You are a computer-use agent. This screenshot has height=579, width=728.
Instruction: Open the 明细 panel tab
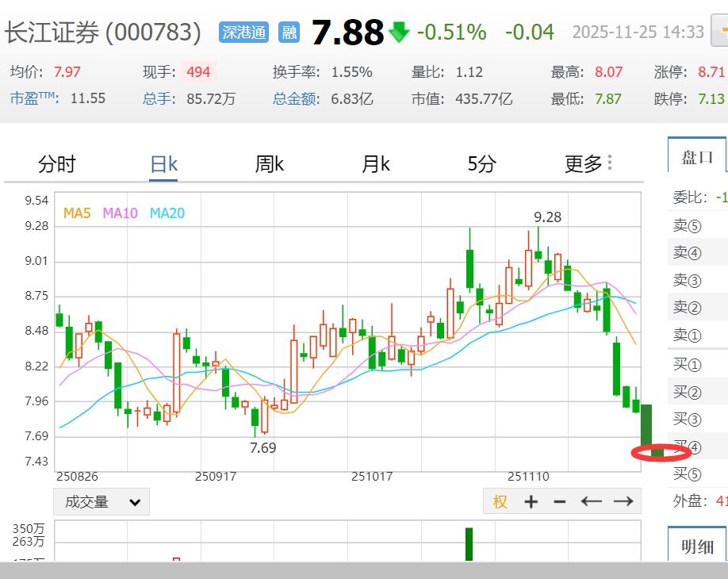pos(697,545)
